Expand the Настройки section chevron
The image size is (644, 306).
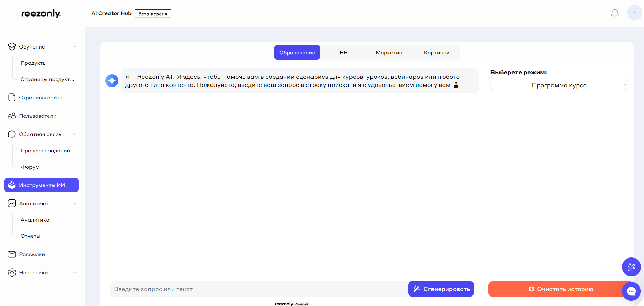(x=75, y=273)
